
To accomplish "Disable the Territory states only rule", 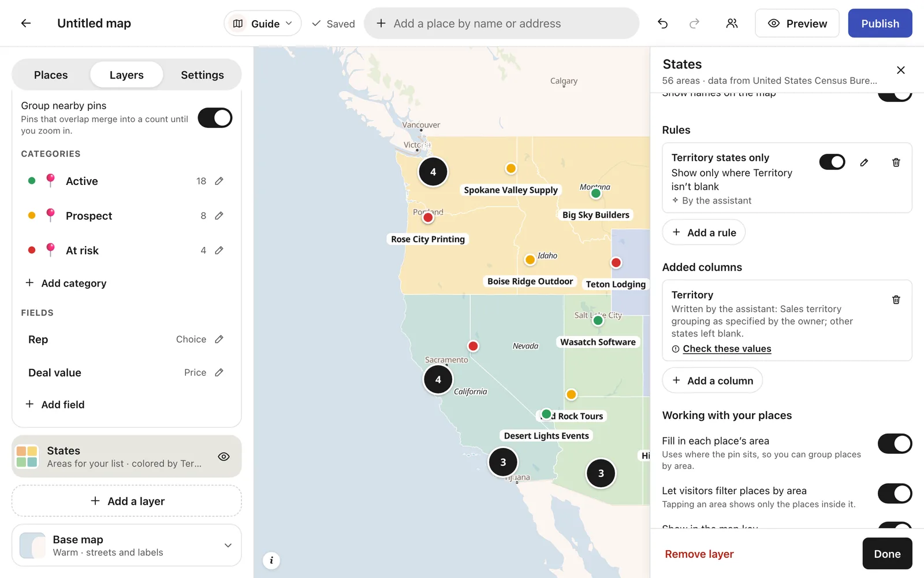I will 832,162.
